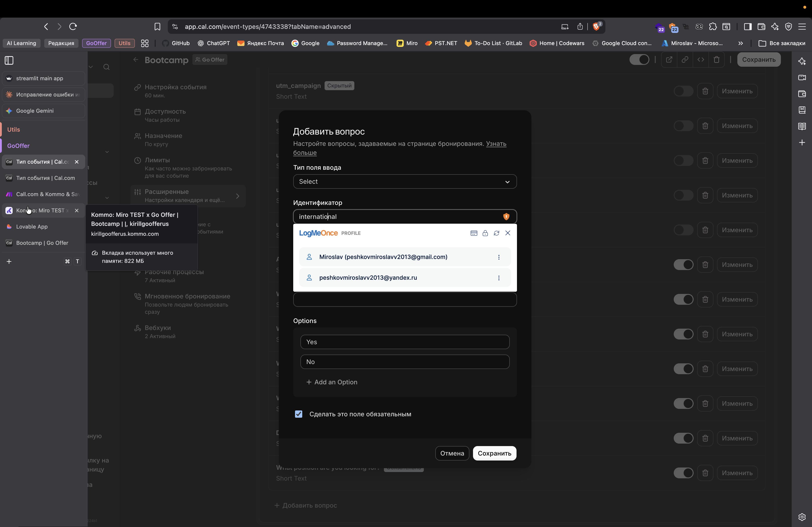Toggle the utm_campaign field switch
Image resolution: width=812 pixels, height=527 pixels.
(x=683, y=91)
